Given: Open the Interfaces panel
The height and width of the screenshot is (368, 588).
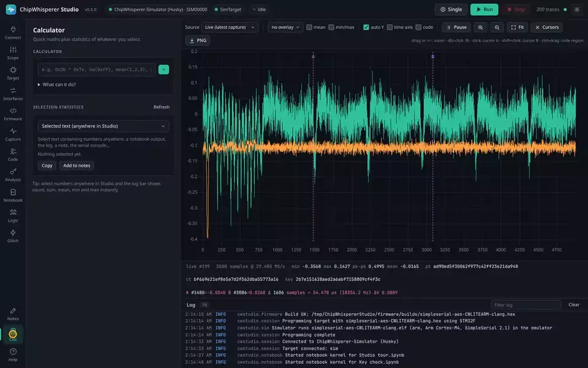Looking at the screenshot, I should [x=13, y=94].
